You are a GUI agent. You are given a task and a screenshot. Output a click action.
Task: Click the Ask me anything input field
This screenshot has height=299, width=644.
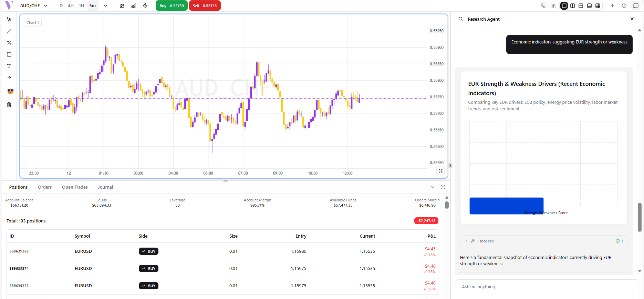(547, 287)
